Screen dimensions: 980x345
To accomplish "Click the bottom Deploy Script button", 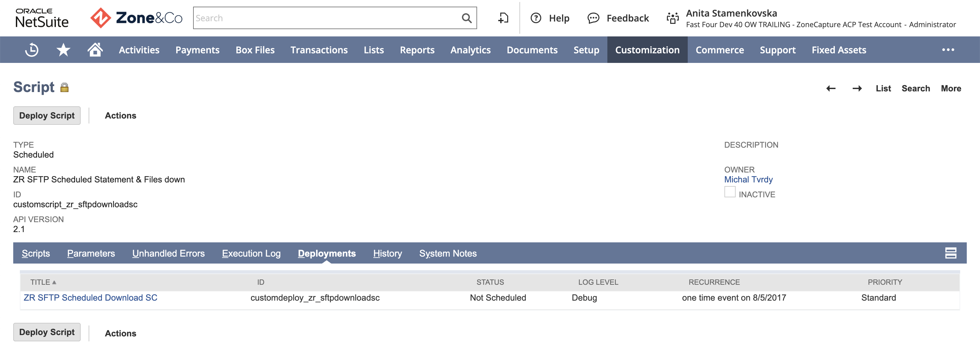I will [x=47, y=332].
